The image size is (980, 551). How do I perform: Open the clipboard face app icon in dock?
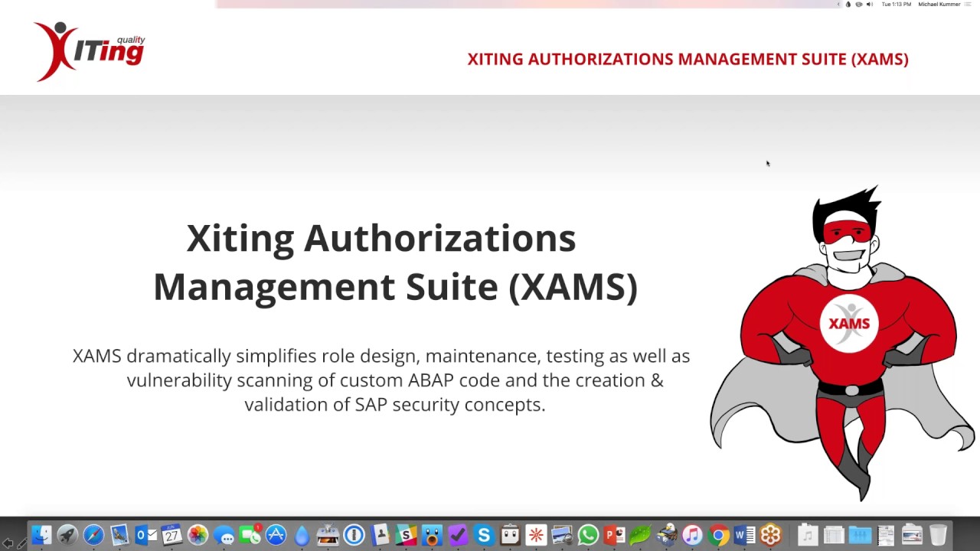pyautogui.click(x=510, y=535)
